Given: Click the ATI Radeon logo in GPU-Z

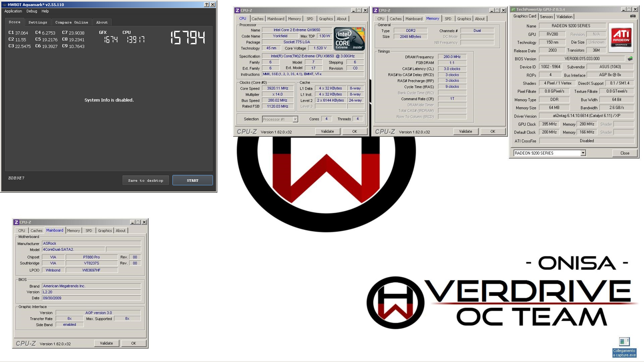Looking at the screenshot, I should point(621,37).
